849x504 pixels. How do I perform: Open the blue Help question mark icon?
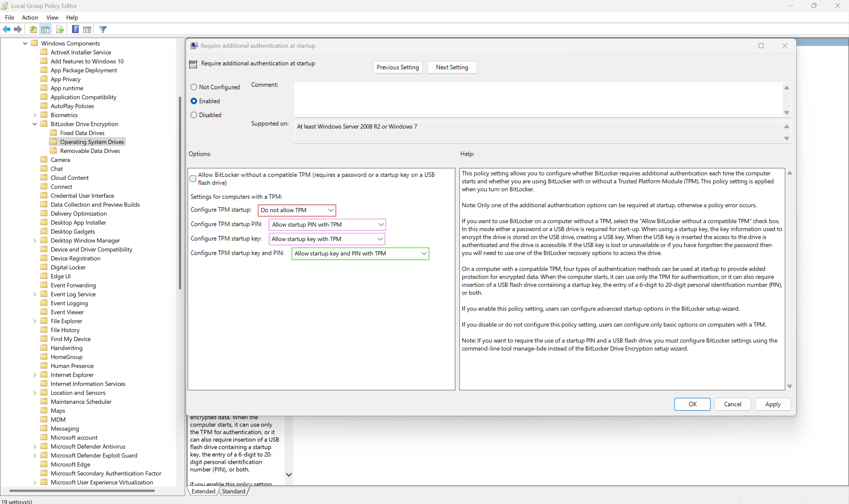coord(75,30)
